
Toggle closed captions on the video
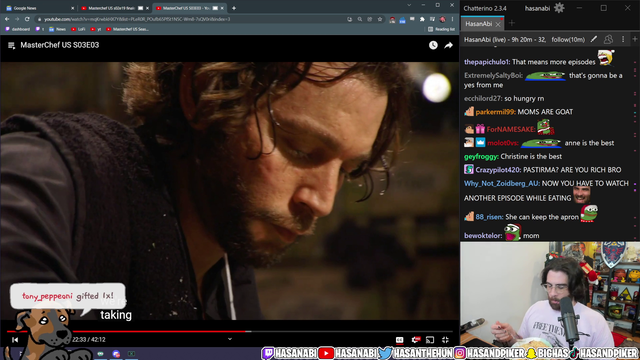(x=399, y=340)
